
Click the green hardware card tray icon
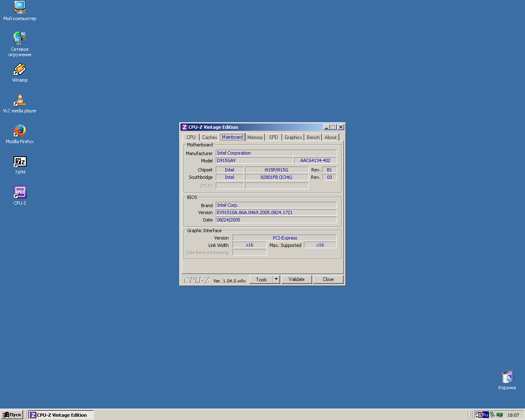tap(500, 415)
